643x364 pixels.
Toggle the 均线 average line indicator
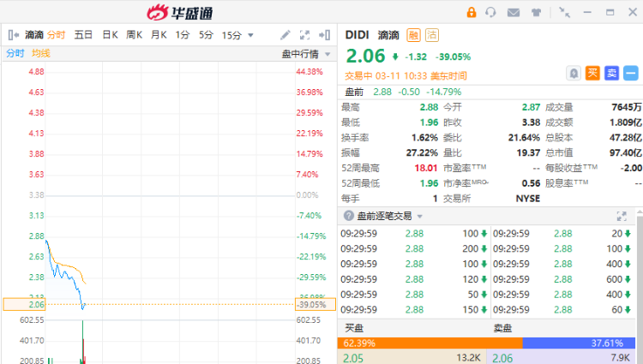coord(41,53)
